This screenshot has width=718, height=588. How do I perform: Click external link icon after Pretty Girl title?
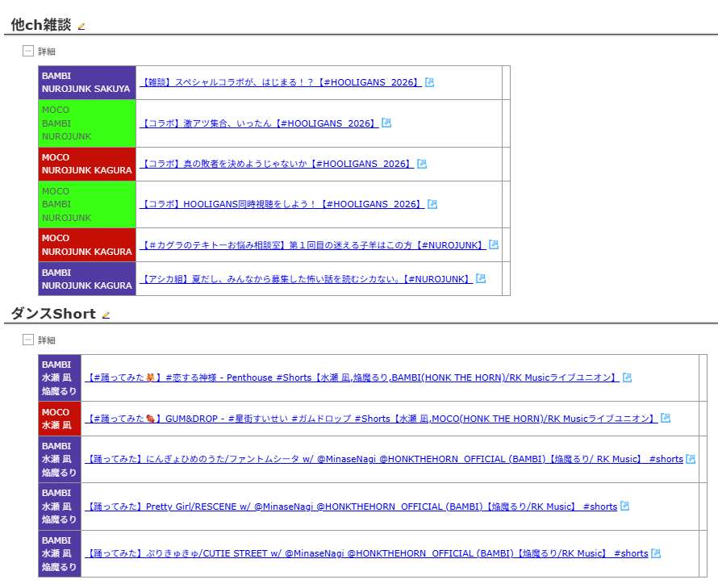(x=624, y=506)
